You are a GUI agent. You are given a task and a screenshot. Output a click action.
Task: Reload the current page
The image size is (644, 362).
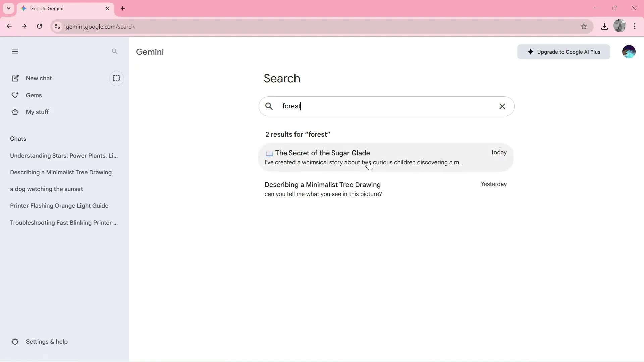[39, 26]
